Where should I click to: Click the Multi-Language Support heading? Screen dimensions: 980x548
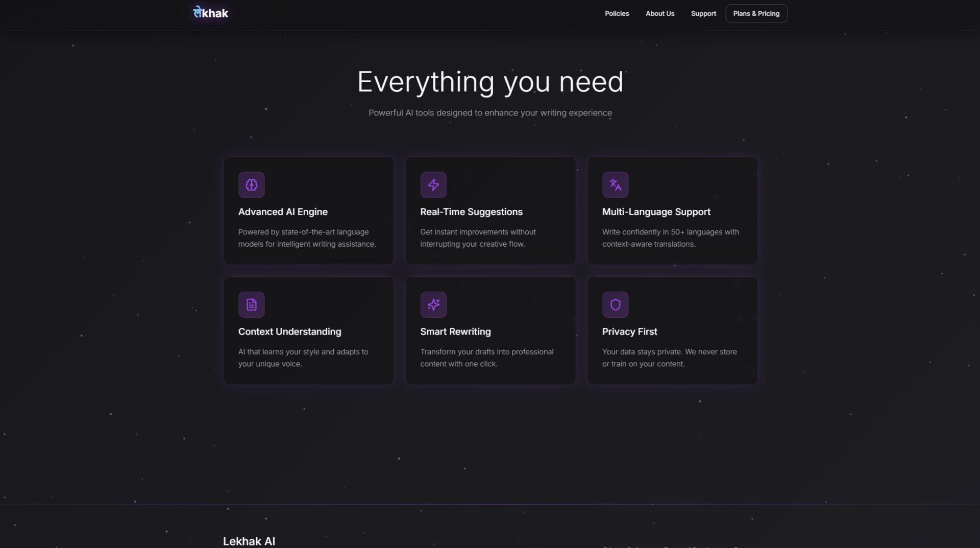point(656,212)
